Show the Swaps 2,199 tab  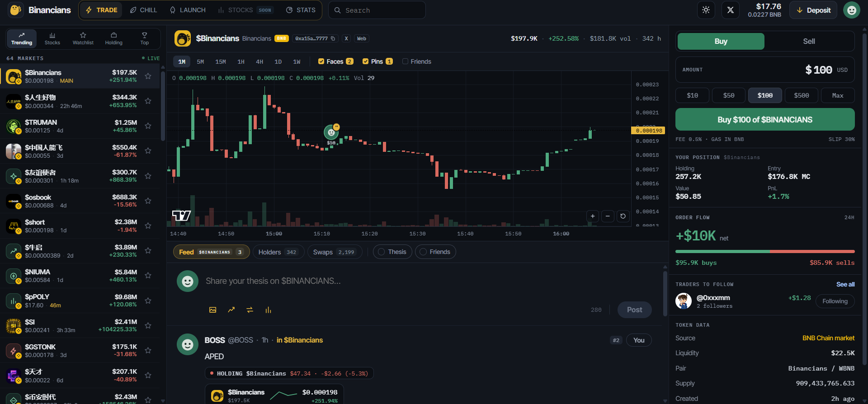[335, 252]
